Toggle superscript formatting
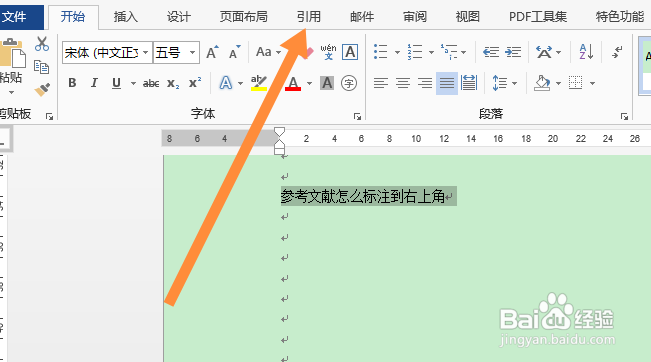 (195, 83)
